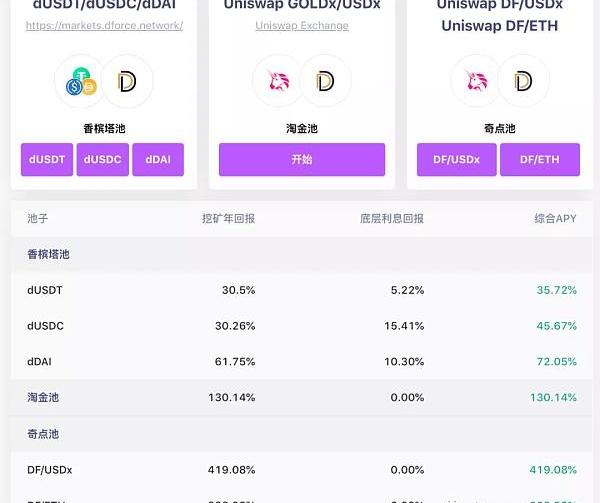This screenshot has height=503, width=600.
Task: Click the dForce D logo in right card
Action: [x=523, y=81]
